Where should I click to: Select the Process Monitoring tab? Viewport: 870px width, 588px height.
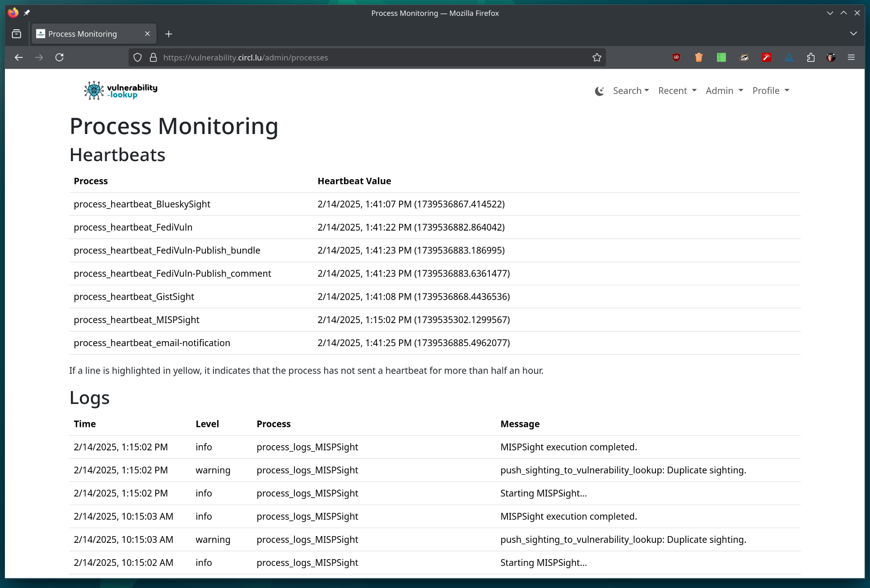pyautogui.click(x=93, y=34)
